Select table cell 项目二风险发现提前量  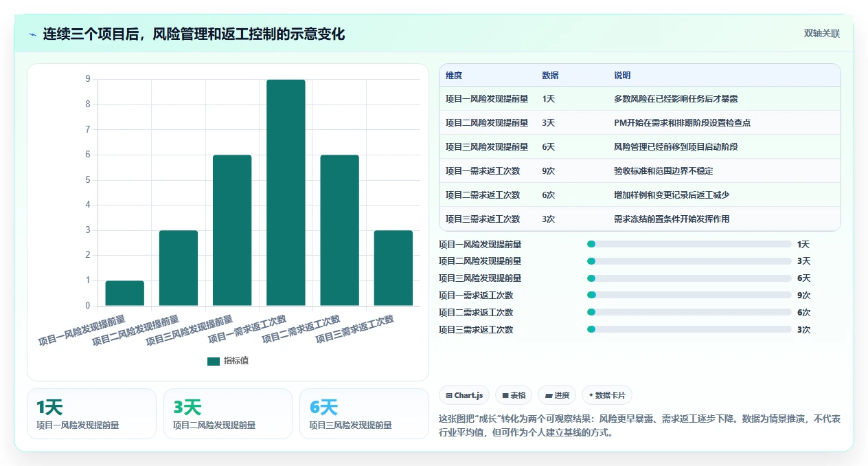coord(487,123)
